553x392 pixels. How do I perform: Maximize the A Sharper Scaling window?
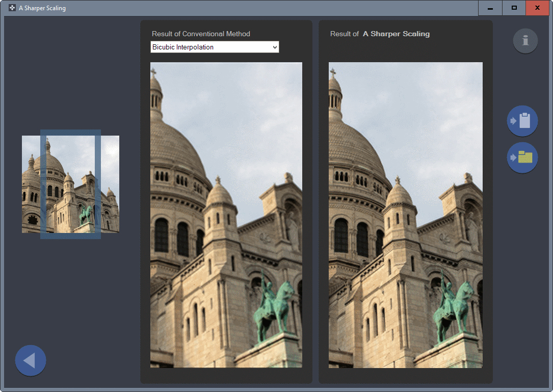tap(514, 8)
